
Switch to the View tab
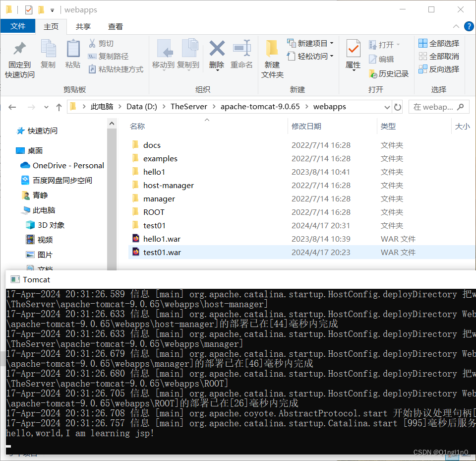[116, 26]
